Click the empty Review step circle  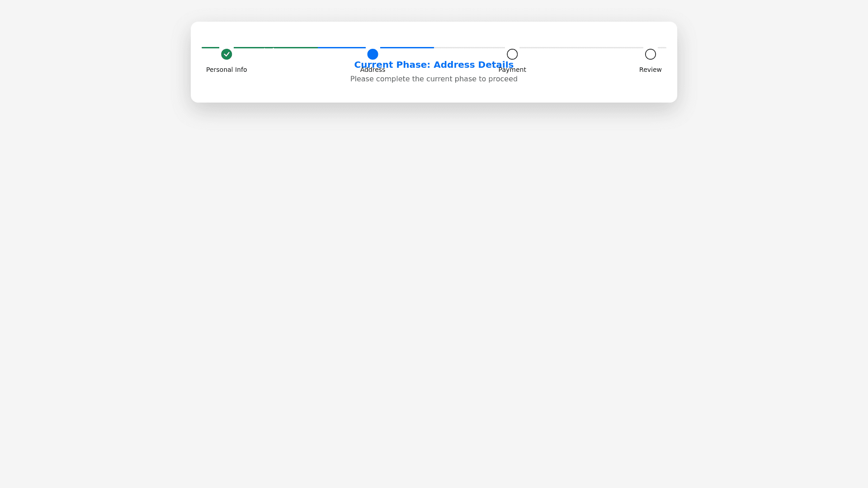point(651,54)
